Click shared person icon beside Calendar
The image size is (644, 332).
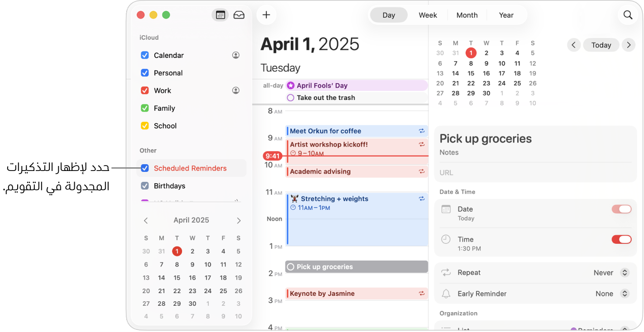[x=236, y=55]
